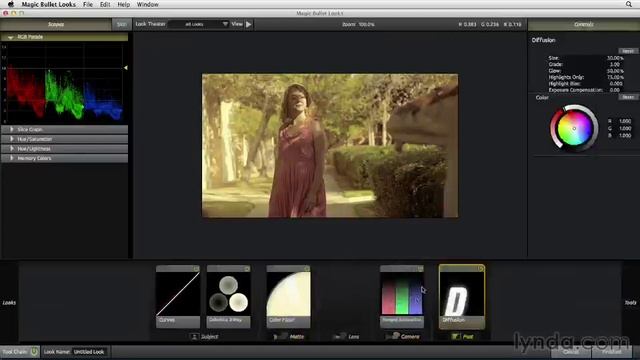The width and height of the screenshot is (640, 360).
Task: Select the Colorista 3-Way tool card
Action: (x=229, y=297)
